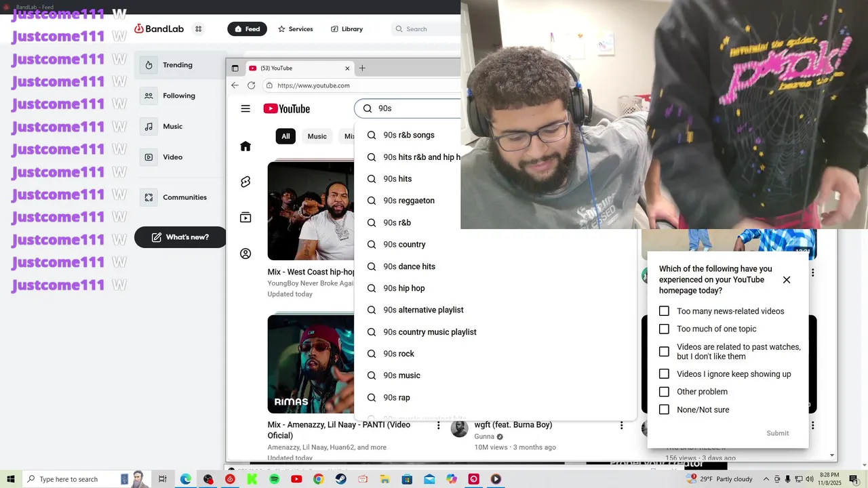The height and width of the screenshot is (488, 868).
Task: Open Communities in BandLab sidebar
Action: pyautogui.click(x=180, y=197)
